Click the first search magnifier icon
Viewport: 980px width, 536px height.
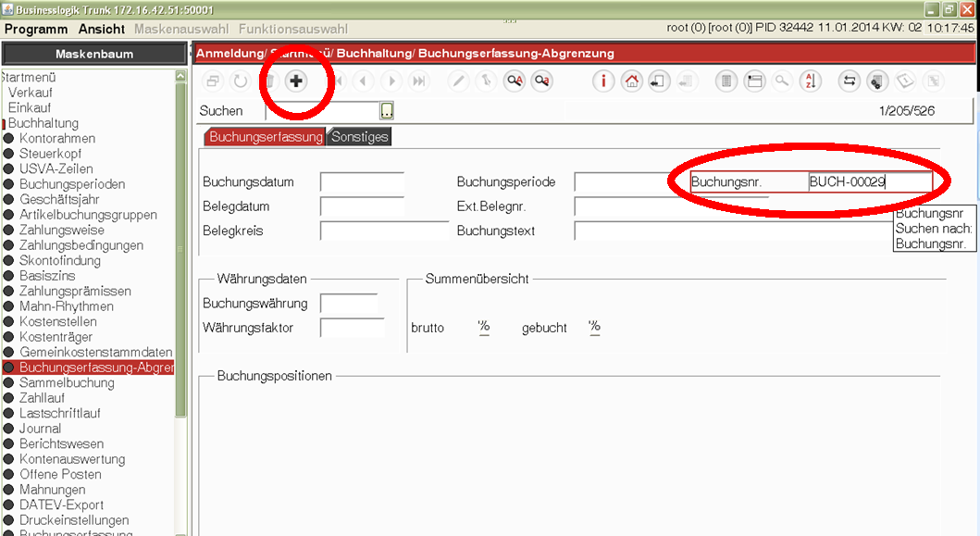coord(515,81)
